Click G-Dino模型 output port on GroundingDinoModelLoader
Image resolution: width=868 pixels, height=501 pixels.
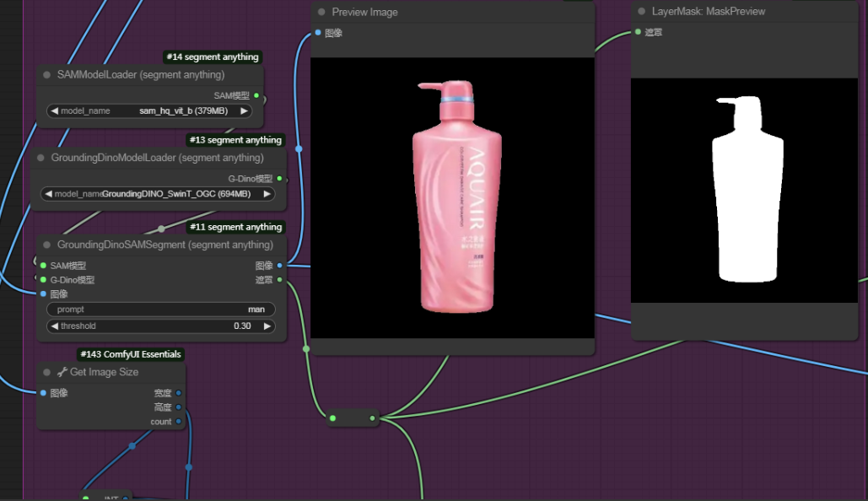coord(279,179)
